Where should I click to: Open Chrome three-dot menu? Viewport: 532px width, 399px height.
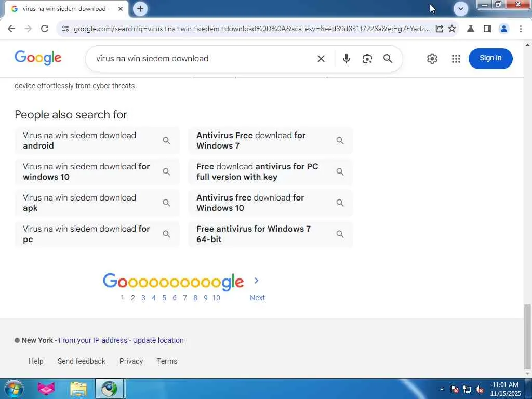(x=521, y=29)
